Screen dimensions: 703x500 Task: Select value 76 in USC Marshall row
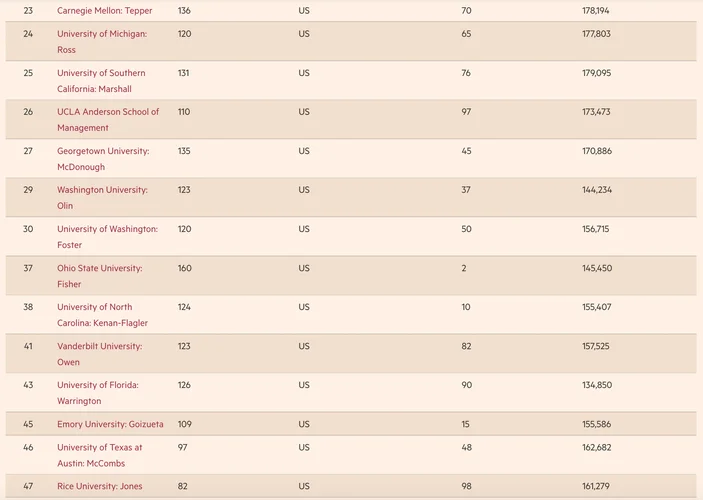466,73
